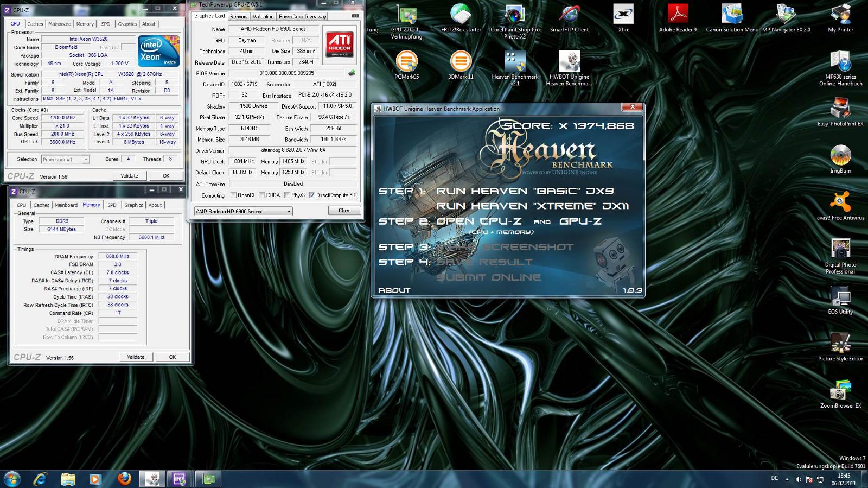Image resolution: width=868 pixels, height=488 pixels.
Task: Launch Corel Paint Shop Pro Photo X2
Action: point(515,22)
